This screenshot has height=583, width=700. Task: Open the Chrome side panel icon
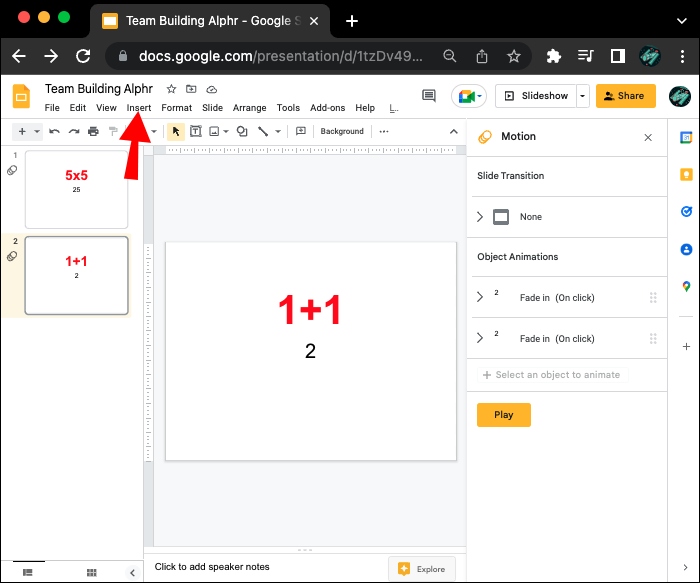coord(617,56)
